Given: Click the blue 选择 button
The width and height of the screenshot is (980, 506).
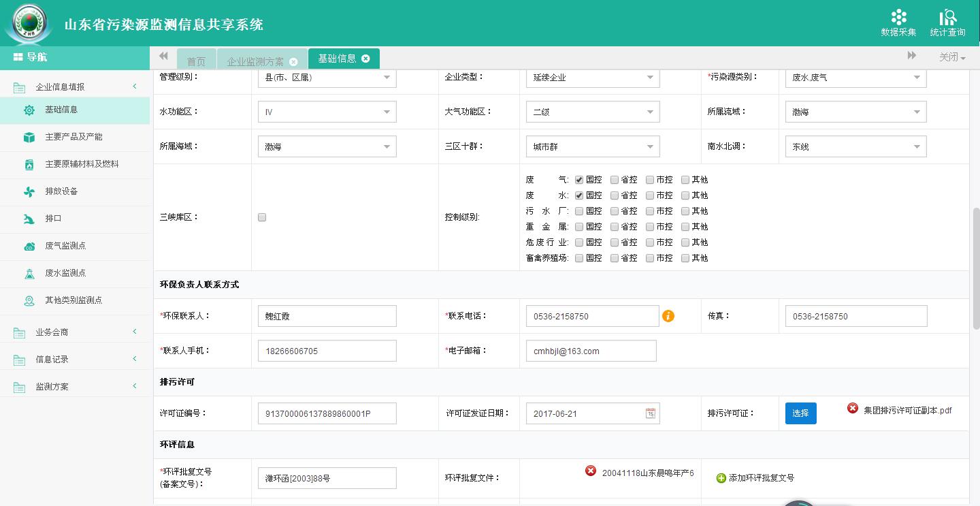Looking at the screenshot, I should [x=800, y=413].
